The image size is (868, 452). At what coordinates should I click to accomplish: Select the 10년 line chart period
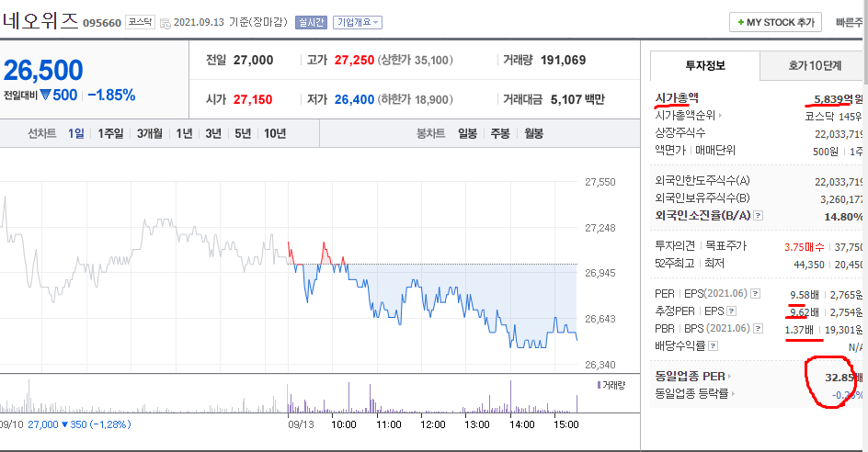(x=275, y=133)
